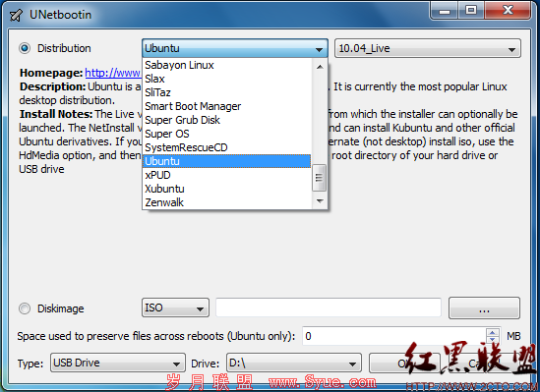
Task: Open the D:\ drive dropdown
Action: pos(294,363)
